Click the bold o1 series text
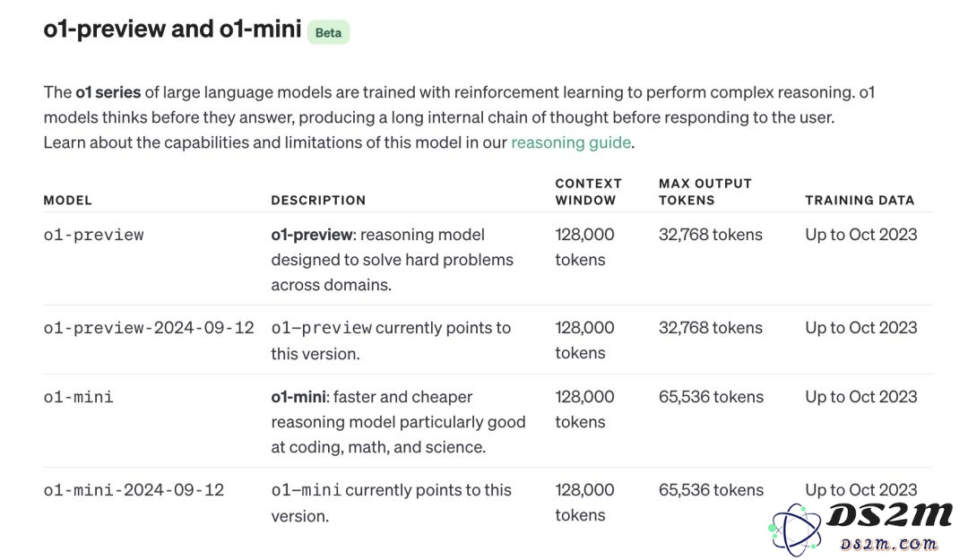Image resolution: width=968 pixels, height=560 pixels. (108, 92)
